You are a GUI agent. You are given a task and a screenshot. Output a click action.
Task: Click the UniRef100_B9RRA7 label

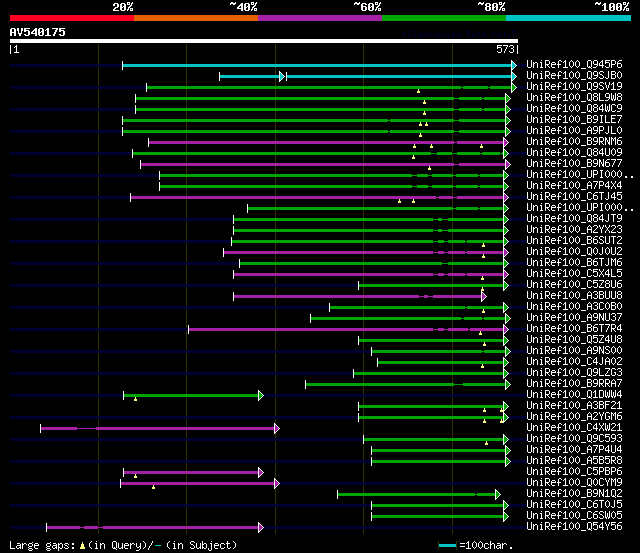pos(574,384)
